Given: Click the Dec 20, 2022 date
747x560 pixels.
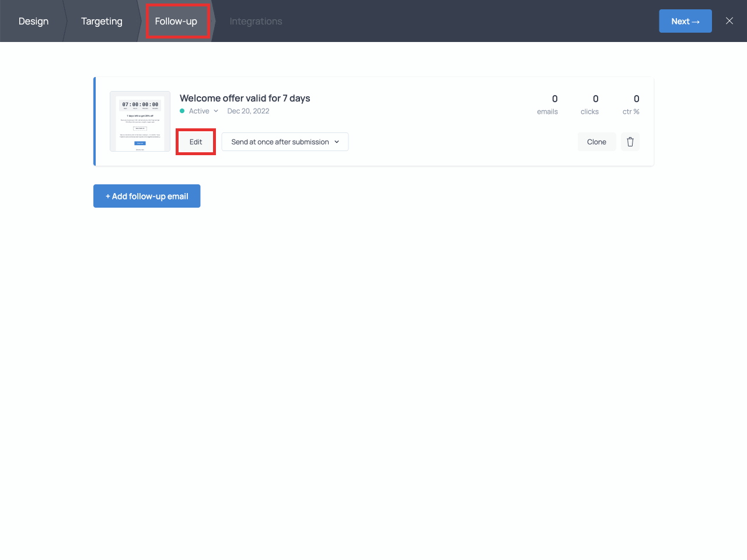Looking at the screenshot, I should coord(248,111).
